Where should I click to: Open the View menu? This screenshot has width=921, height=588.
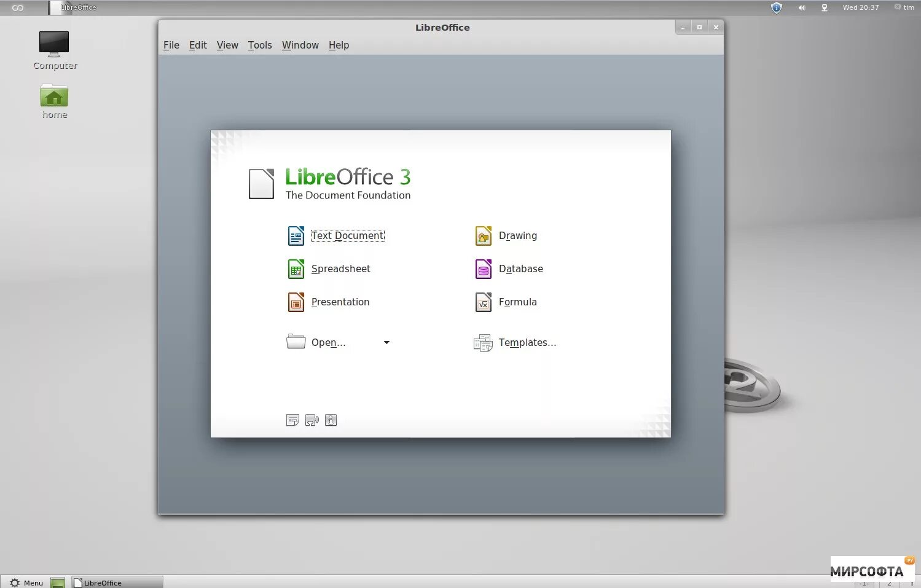[227, 45]
